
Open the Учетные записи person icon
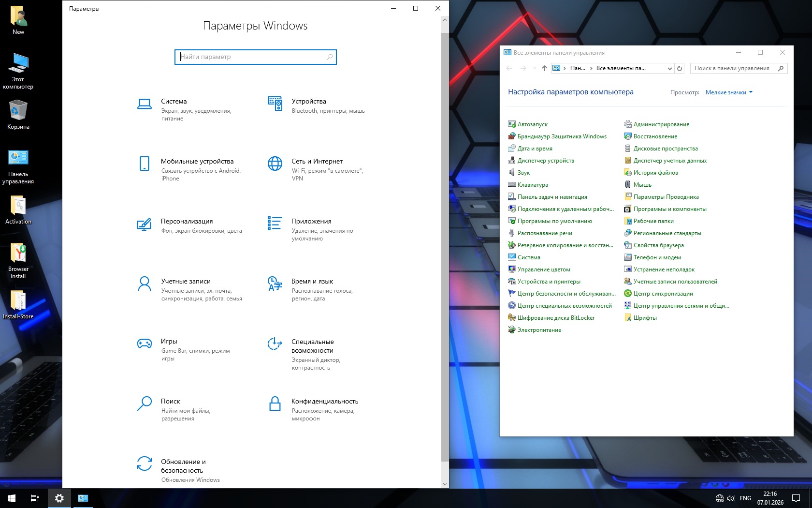click(144, 284)
